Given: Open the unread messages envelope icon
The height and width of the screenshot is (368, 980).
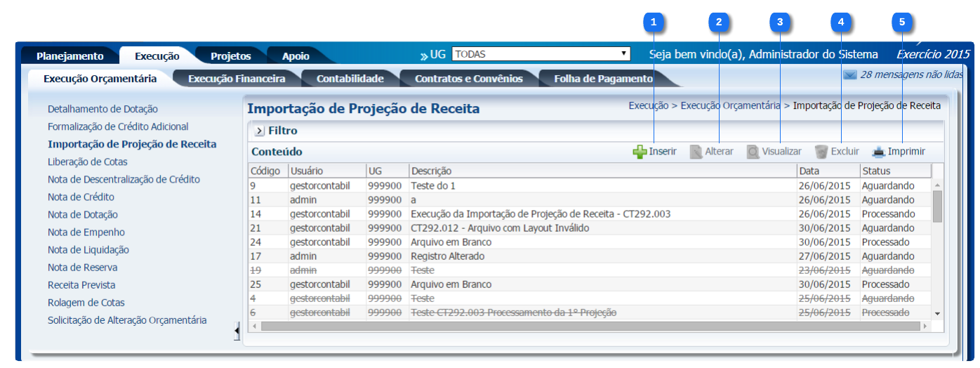Looking at the screenshot, I should point(849,74).
